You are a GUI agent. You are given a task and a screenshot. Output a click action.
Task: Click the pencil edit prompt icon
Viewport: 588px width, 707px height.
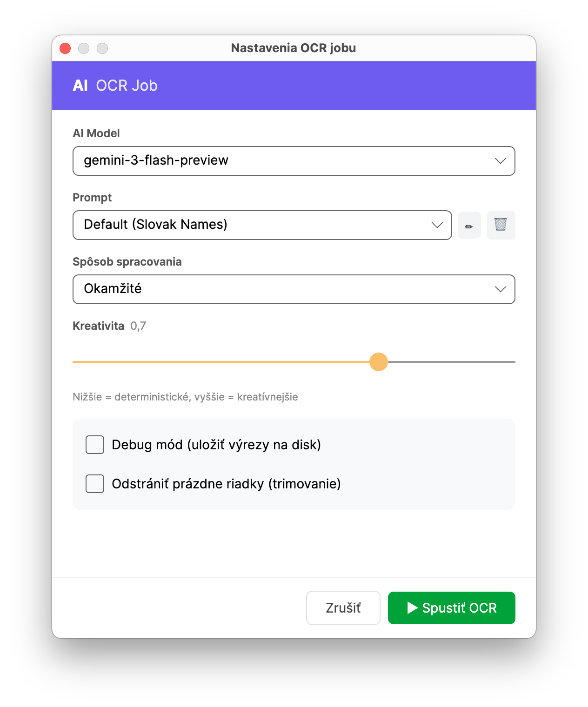click(469, 226)
